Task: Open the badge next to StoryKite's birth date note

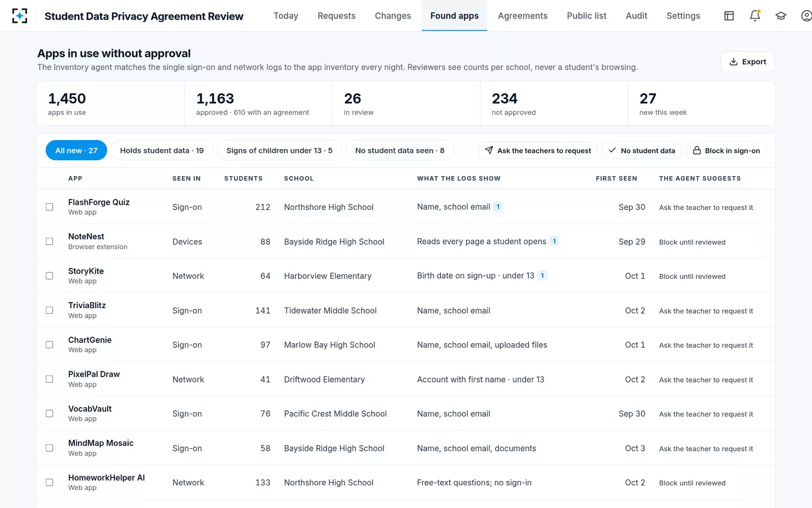Action: click(x=542, y=275)
